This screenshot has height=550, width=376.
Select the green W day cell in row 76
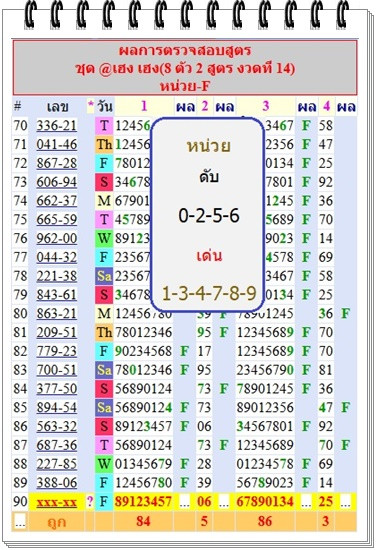pos(104,238)
